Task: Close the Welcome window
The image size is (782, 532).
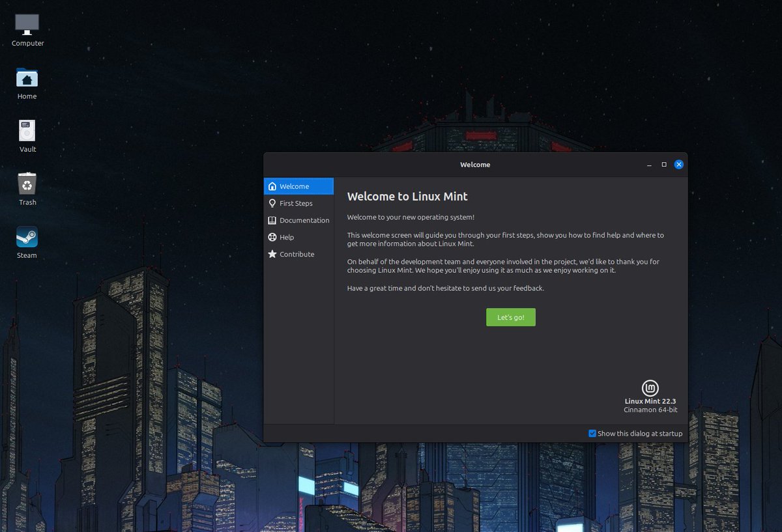Action: (x=679, y=165)
